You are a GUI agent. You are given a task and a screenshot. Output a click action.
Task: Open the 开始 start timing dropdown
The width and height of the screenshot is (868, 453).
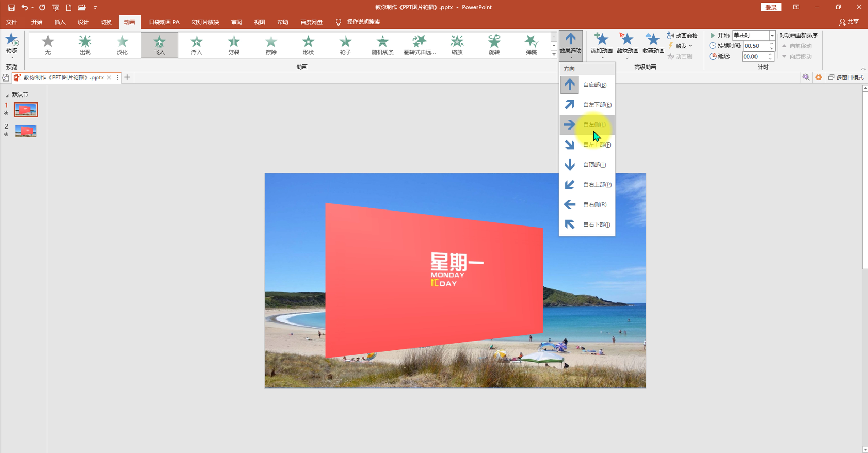coord(772,36)
